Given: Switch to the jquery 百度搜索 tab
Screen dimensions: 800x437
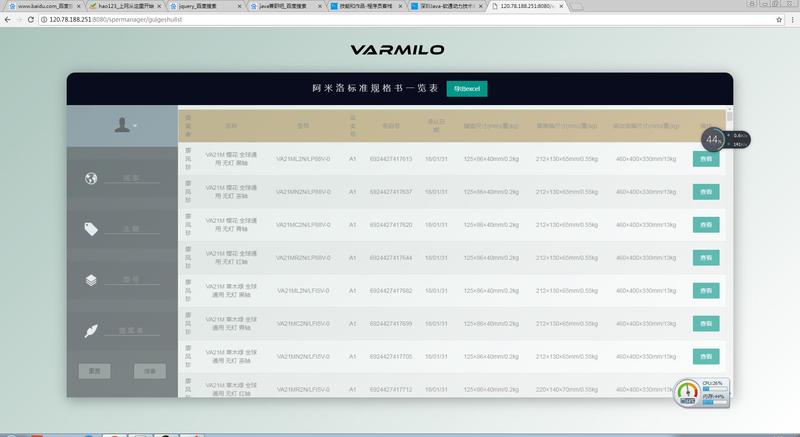Looking at the screenshot, I should pyautogui.click(x=203, y=6).
